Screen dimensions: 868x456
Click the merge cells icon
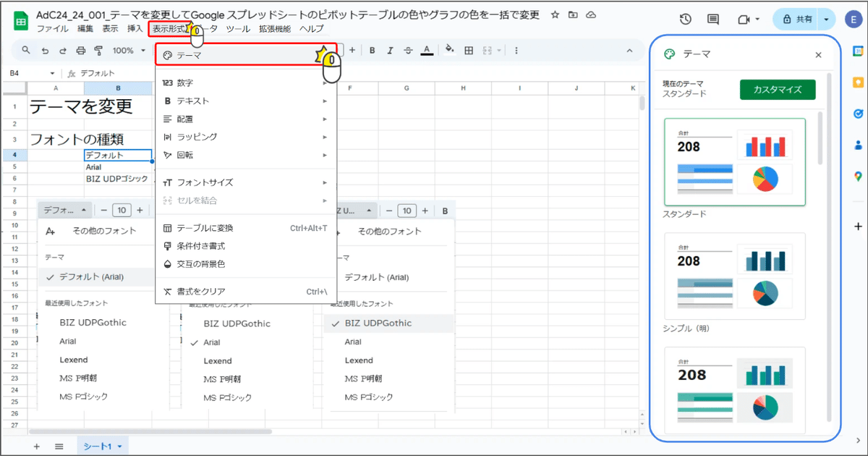(488, 51)
